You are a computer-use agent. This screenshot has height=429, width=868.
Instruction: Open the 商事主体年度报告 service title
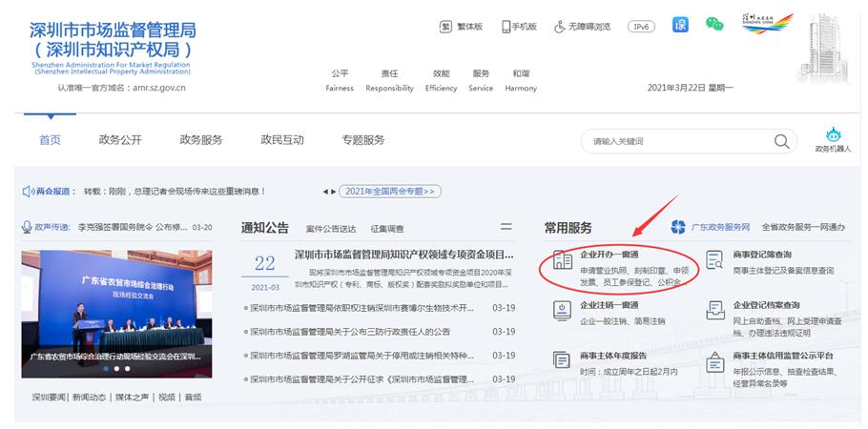tap(612, 356)
